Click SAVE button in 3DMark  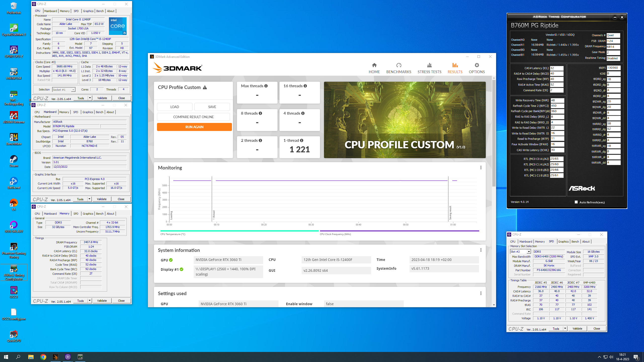(x=212, y=107)
